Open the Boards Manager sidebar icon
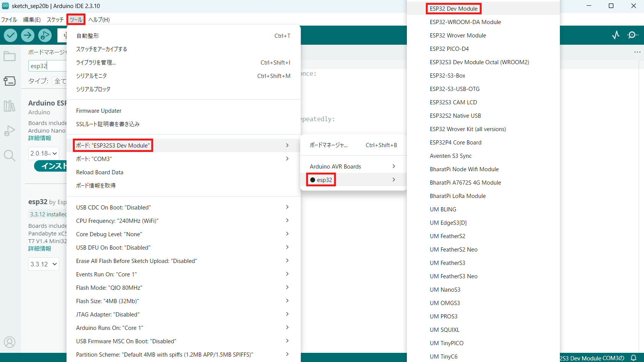Screen dimensions: 644x362 point(10,81)
